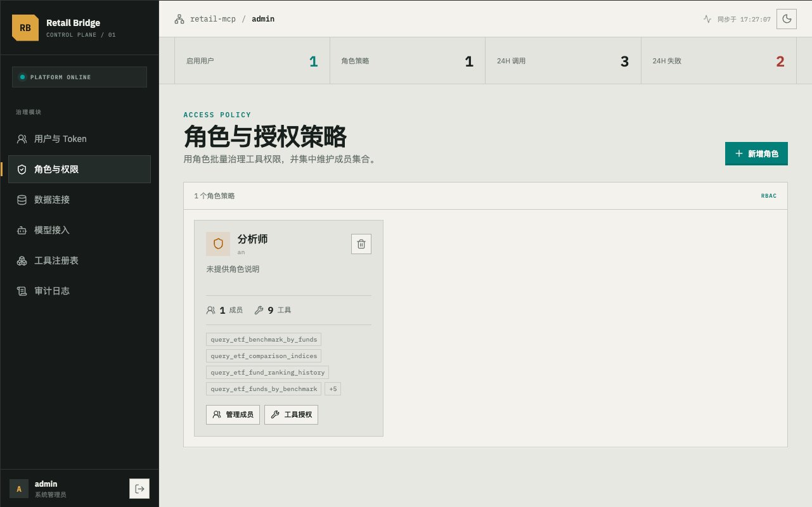812x507 pixels.
Task: Click the 角色策略 stat card
Action: [x=408, y=61]
